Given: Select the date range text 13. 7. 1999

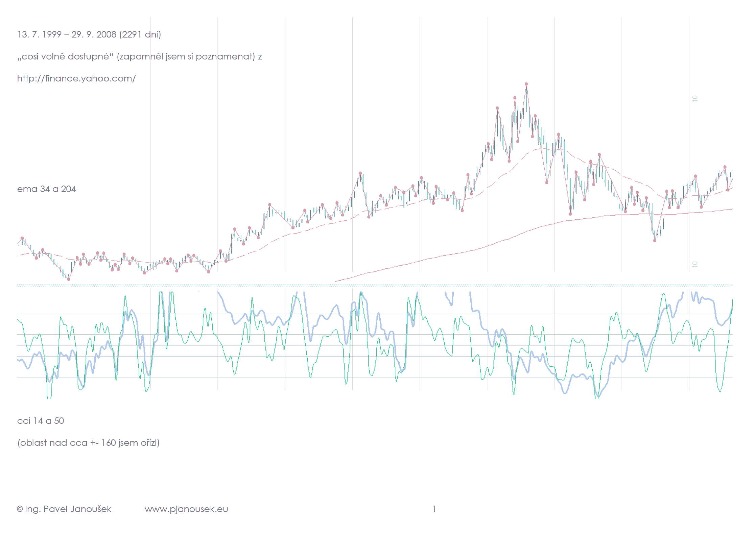Looking at the screenshot, I should (40, 34).
